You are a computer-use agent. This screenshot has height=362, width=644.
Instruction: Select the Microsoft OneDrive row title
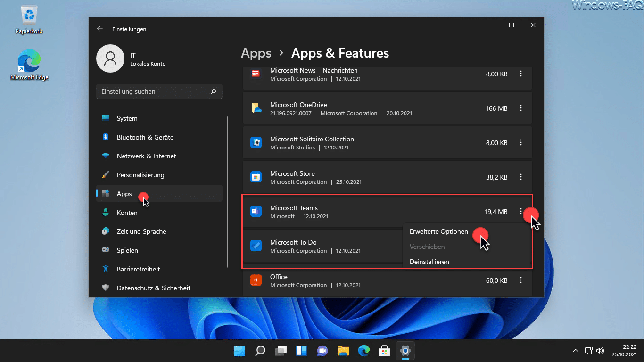click(298, 105)
